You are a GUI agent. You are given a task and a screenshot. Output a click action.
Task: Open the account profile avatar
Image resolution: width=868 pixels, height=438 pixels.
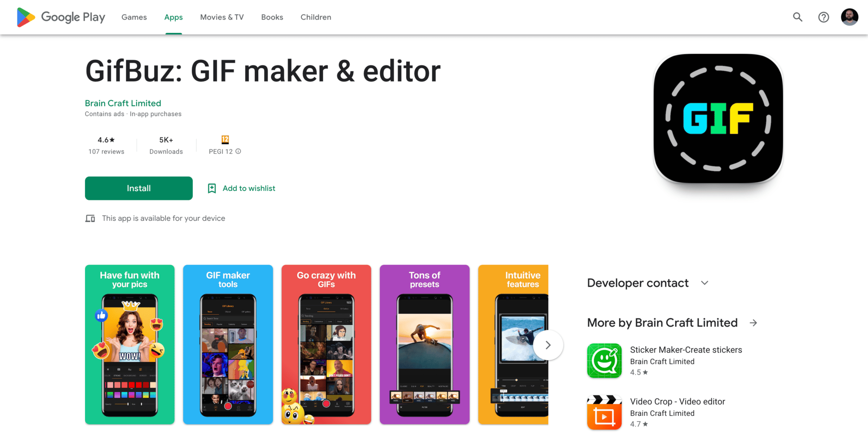click(850, 17)
